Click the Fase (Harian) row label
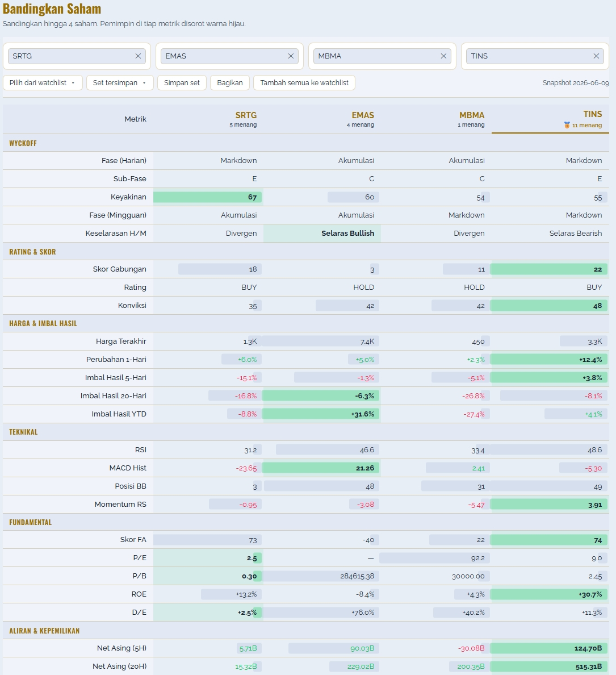Image resolution: width=616 pixels, height=675 pixels. point(124,160)
